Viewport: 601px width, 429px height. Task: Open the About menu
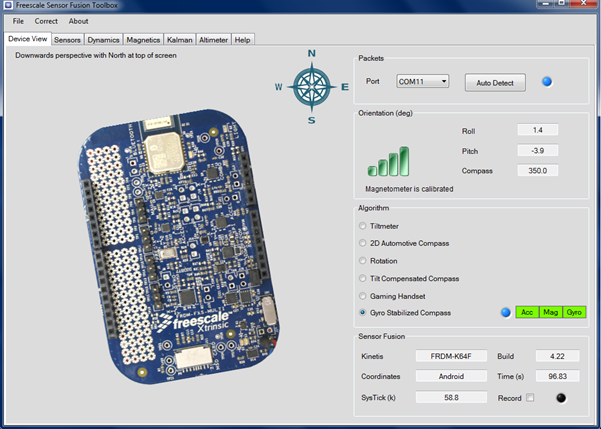(x=78, y=21)
